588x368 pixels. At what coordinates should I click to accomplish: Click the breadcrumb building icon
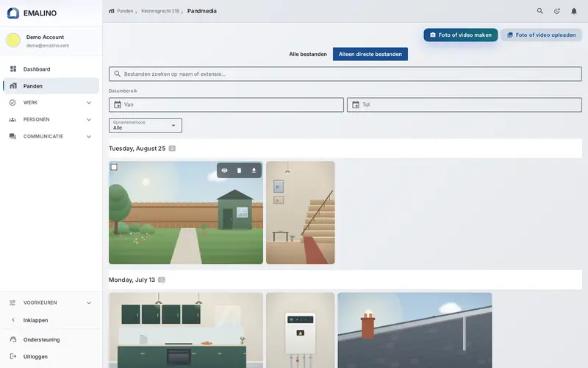tap(112, 11)
